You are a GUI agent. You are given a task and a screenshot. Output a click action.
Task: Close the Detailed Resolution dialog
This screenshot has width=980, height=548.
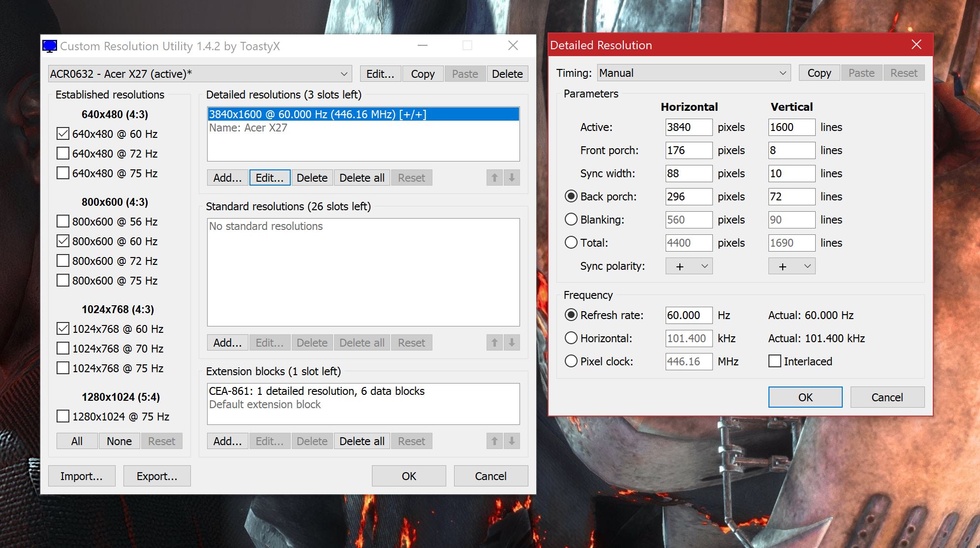coord(916,45)
